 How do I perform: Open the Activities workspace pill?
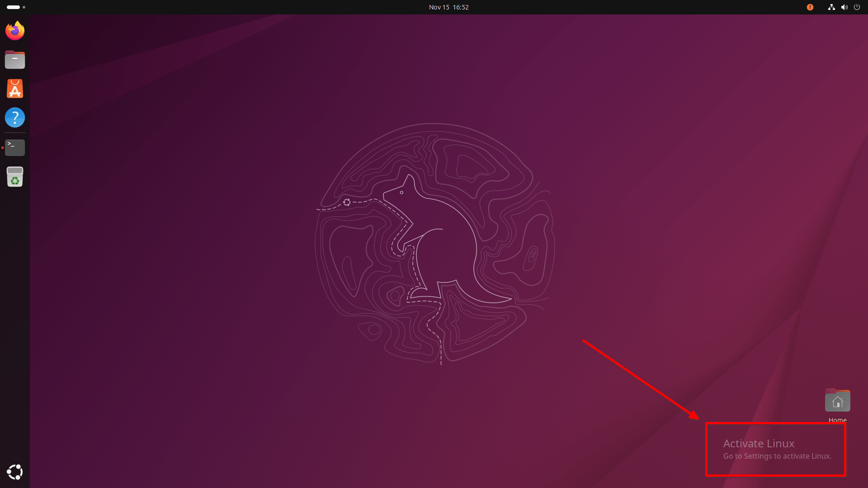point(14,7)
